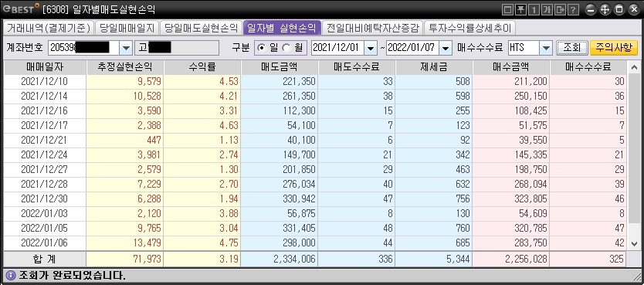Click the total sell amount 2,334,006
The width and height of the screenshot is (644, 285).
pyautogui.click(x=294, y=260)
